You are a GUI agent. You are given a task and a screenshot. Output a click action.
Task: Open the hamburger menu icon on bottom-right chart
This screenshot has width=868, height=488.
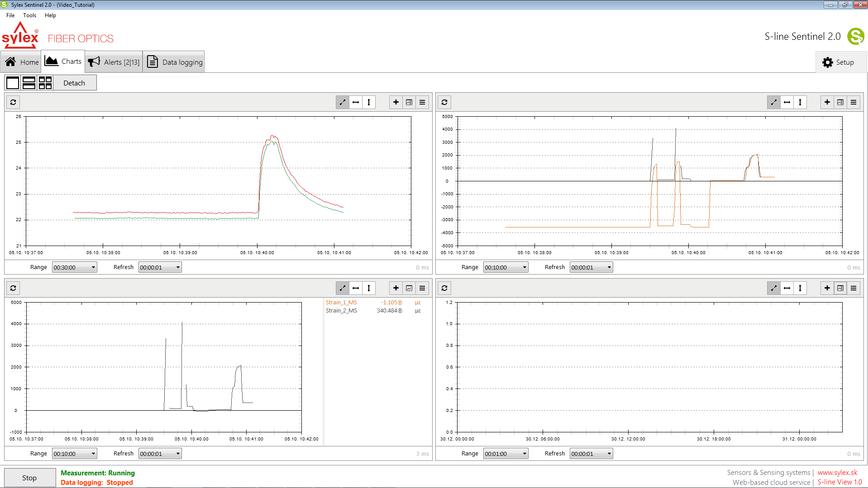point(854,288)
